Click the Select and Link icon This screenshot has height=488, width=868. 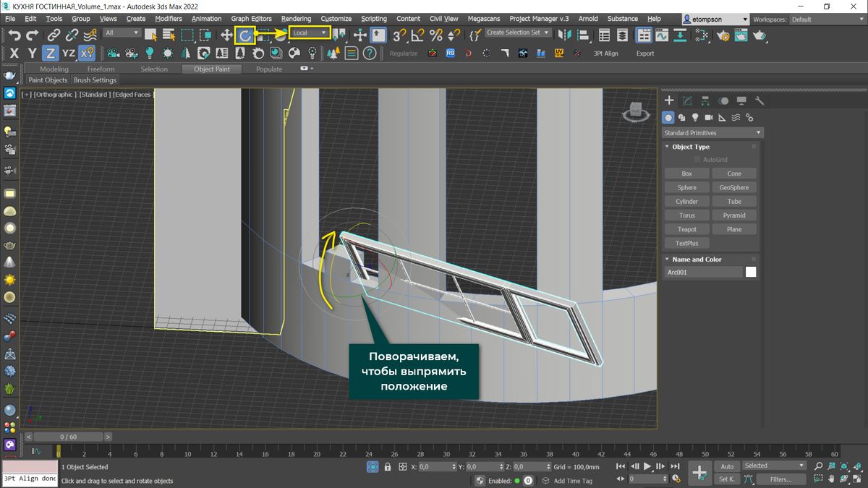(x=54, y=34)
